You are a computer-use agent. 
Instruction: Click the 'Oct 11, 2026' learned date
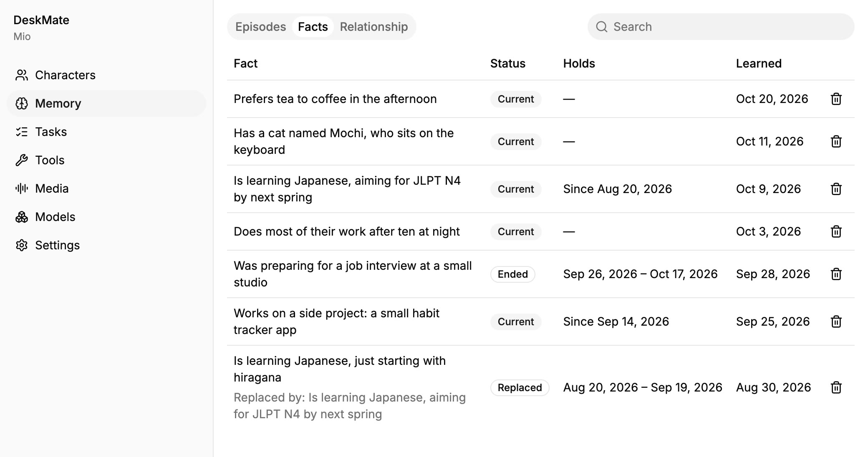770,141
